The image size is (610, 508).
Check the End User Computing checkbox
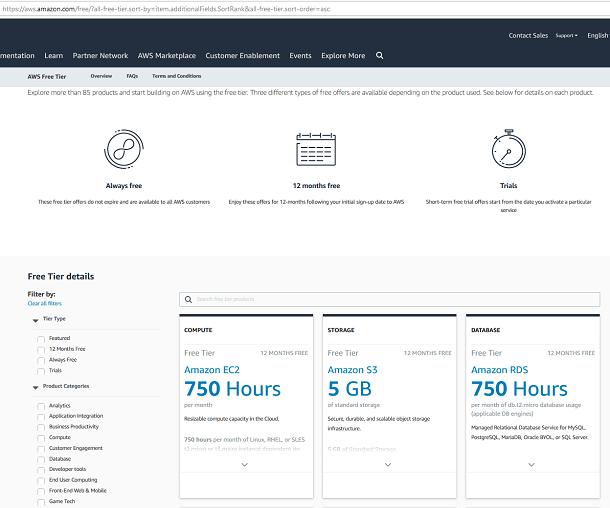click(x=41, y=481)
